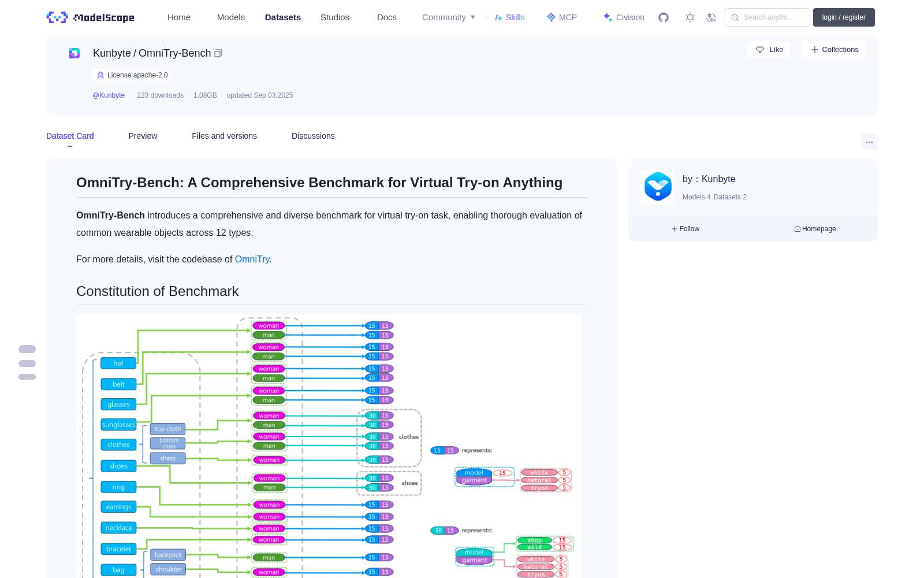Open the Kunbyte Homepage link

(x=815, y=229)
